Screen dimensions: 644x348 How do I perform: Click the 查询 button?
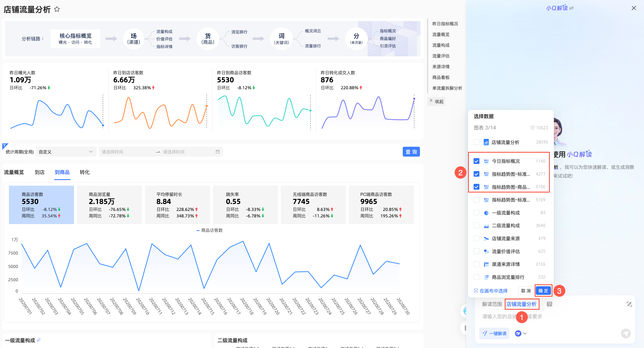click(411, 152)
